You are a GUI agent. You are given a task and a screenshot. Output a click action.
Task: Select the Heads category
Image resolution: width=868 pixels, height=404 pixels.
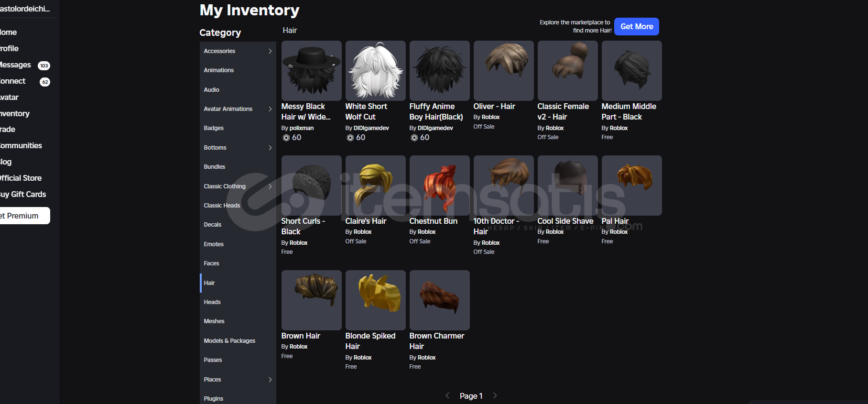(238, 302)
